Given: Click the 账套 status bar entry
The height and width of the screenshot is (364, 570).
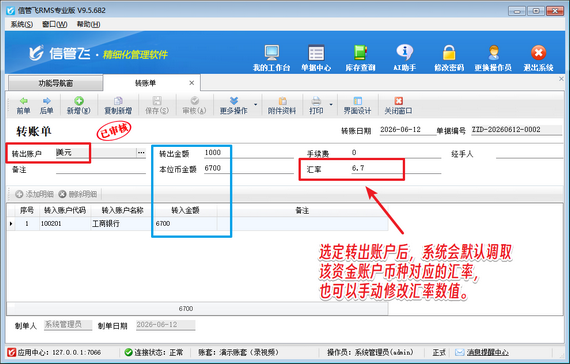Looking at the screenshot, I should [238, 352].
